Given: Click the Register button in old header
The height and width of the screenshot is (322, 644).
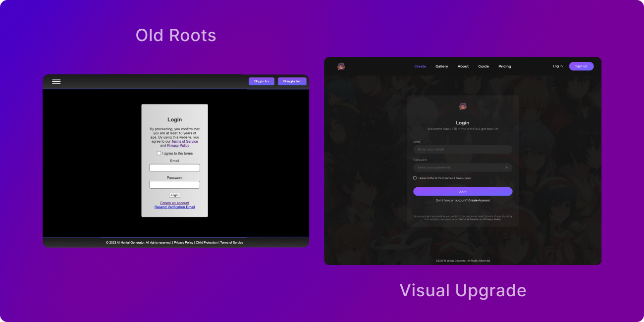Looking at the screenshot, I should point(292,81).
